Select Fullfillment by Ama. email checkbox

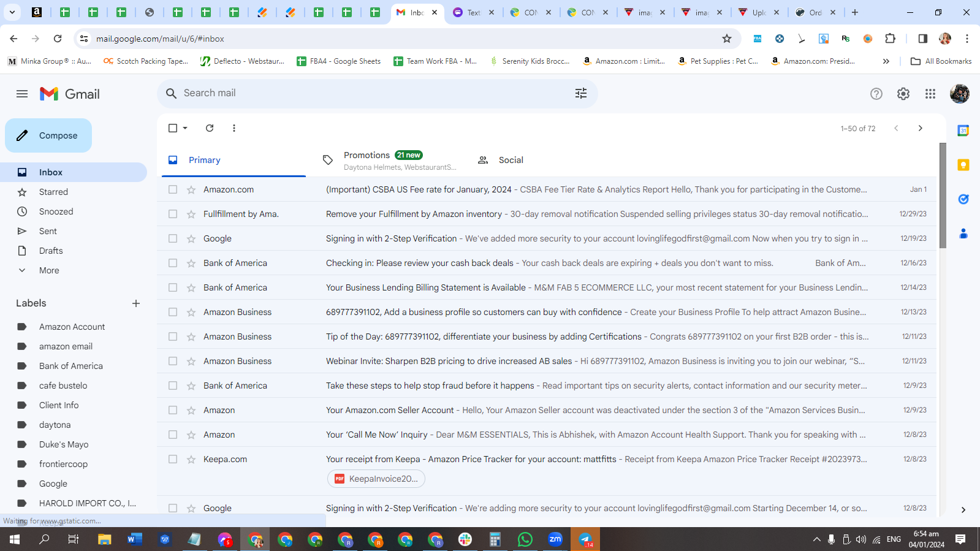[173, 214]
